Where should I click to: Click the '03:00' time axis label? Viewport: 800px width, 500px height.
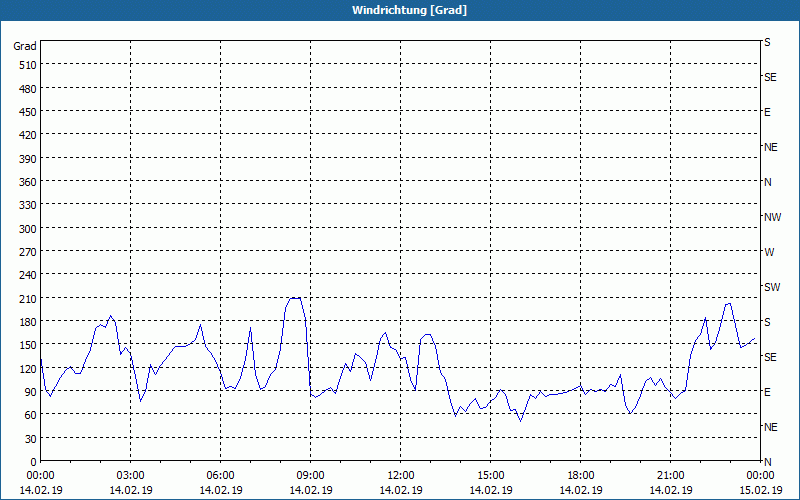click(x=131, y=476)
